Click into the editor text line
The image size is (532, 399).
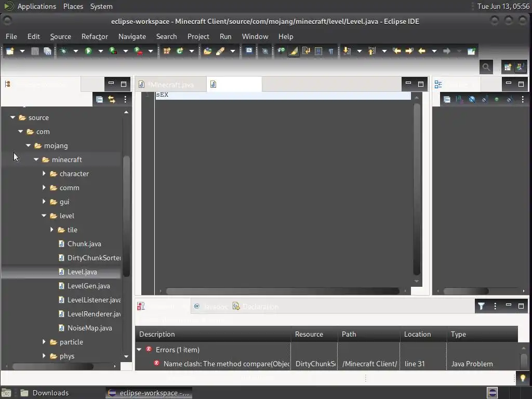(x=283, y=95)
